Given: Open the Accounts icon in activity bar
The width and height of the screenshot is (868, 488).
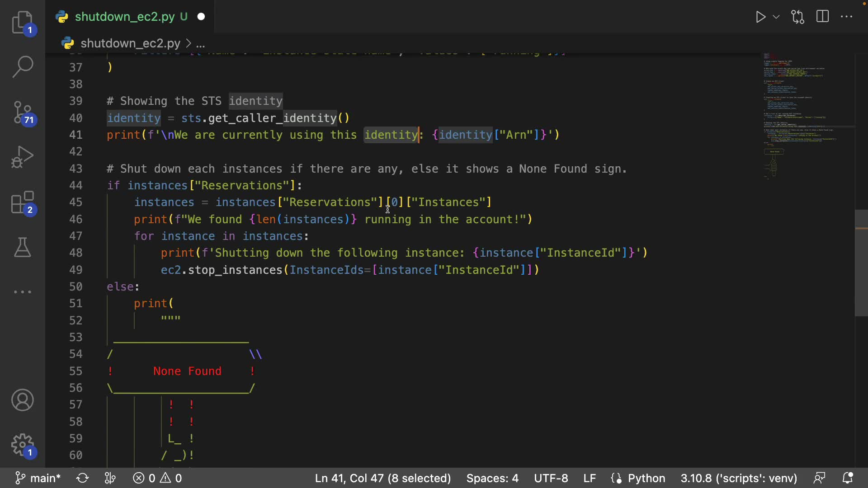Looking at the screenshot, I should 22,400.
